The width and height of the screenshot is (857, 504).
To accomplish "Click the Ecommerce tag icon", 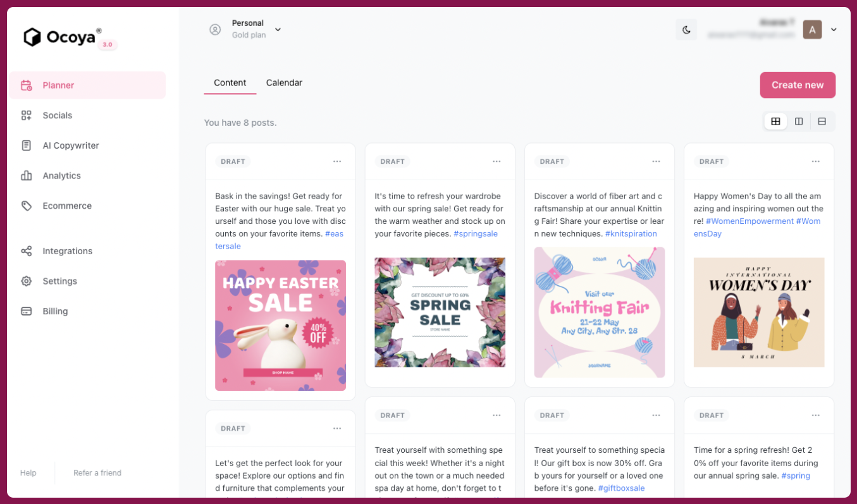I will click(x=26, y=206).
